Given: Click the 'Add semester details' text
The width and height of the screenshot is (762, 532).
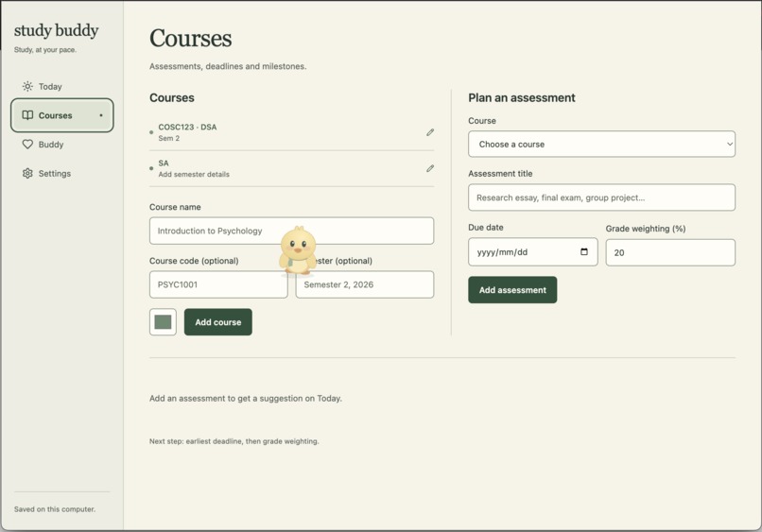Looking at the screenshot, I should pyautogui.click(x=194, y=175).
